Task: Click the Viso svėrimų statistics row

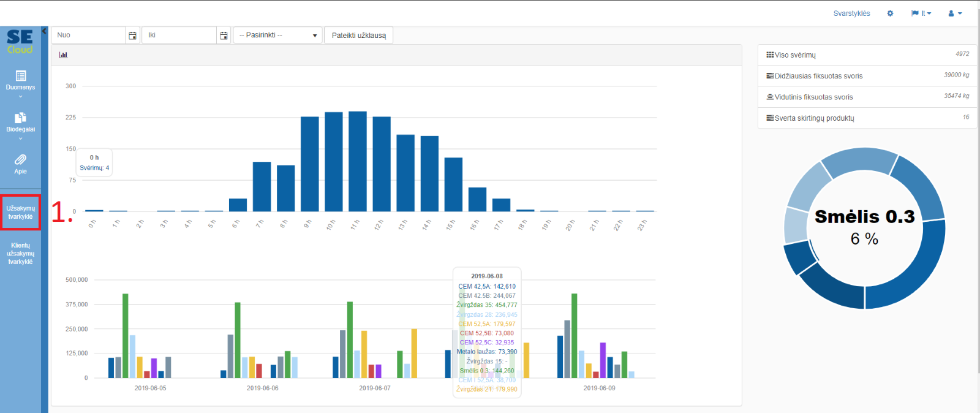Action: (867, 55)
